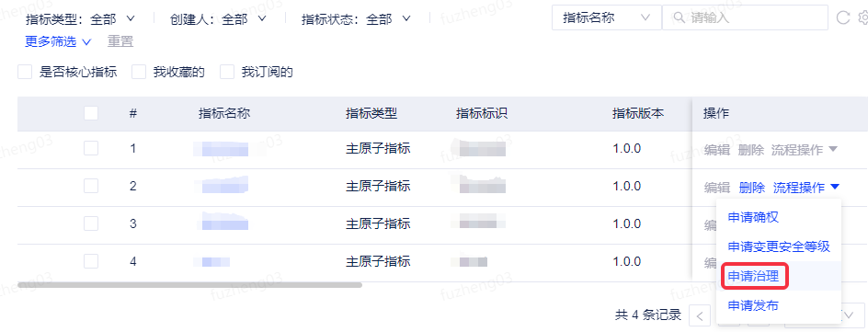Viewport: 868px width, 332px height.
Task: Click 流程操作 arrow in row 1
Action: [x=832, y=149]
